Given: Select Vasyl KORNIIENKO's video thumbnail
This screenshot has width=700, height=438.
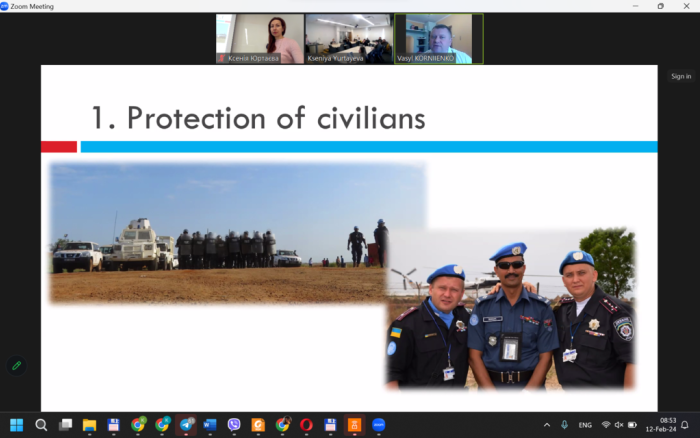Looking at the screenshot, I should [x=438, y=39].
